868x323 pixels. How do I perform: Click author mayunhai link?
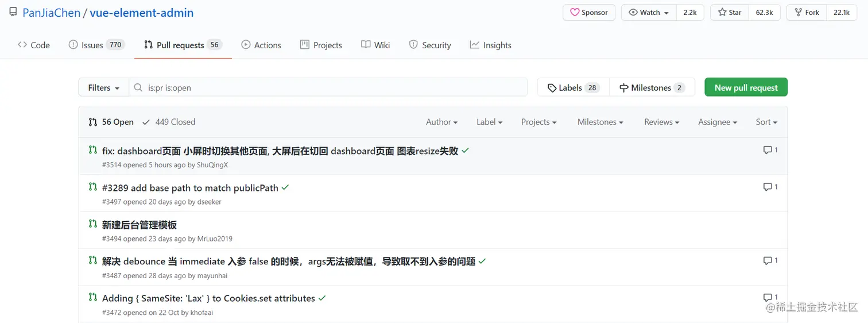point(212,275)
